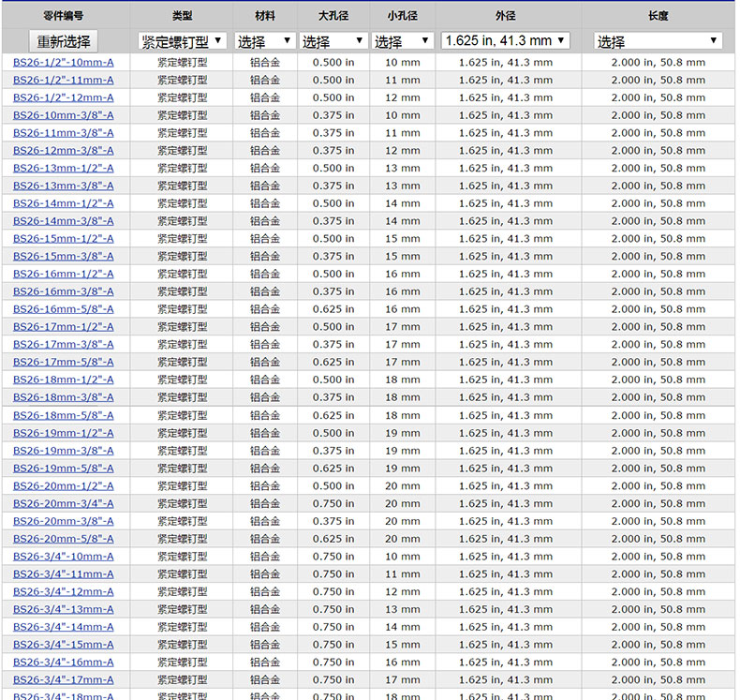
Task: Click the BS26-19mm-5/8"-A part number
Action: pyautogui.click(x=64, y=469)
